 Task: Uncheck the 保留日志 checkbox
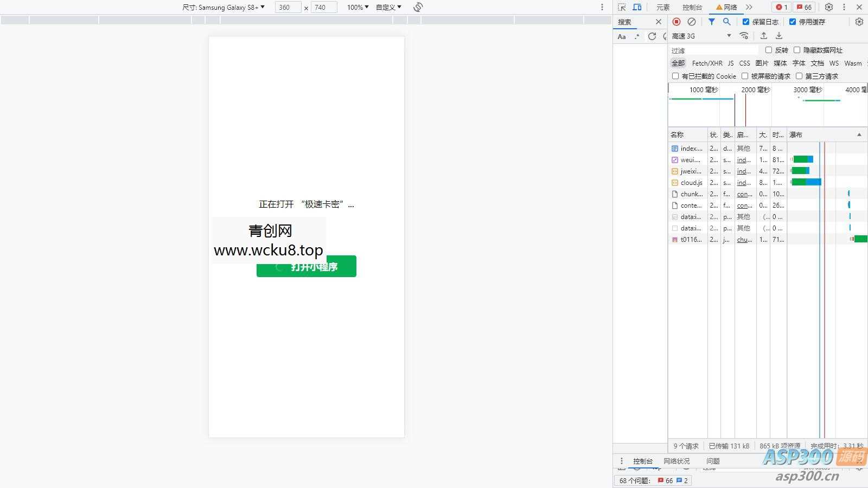(746, 22)
